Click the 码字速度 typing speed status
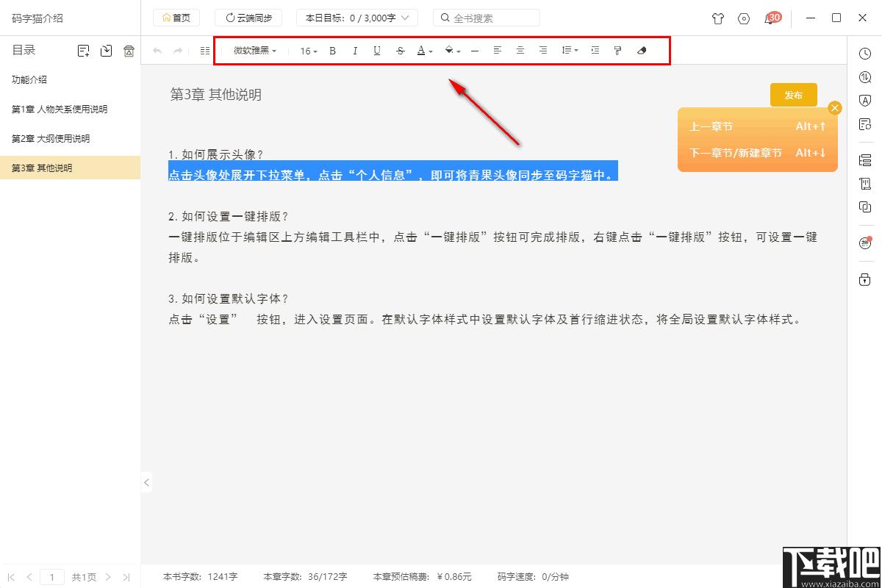Screen dimensions: 882x588 pyautogui.click(x=533, y=577)
